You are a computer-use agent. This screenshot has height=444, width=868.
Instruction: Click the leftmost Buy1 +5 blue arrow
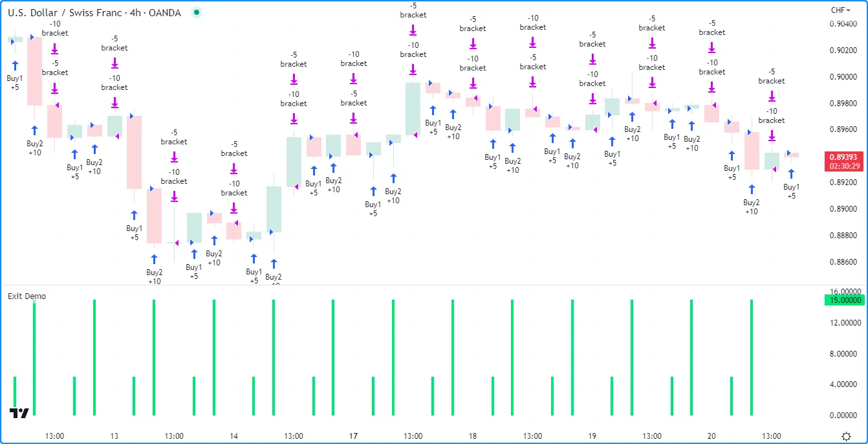[x=15, y=65]
